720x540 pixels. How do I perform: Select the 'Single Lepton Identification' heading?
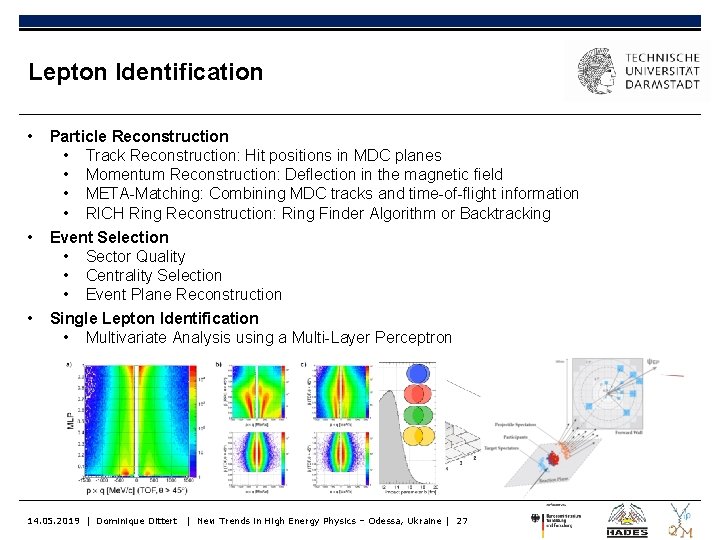coord(154,319)
